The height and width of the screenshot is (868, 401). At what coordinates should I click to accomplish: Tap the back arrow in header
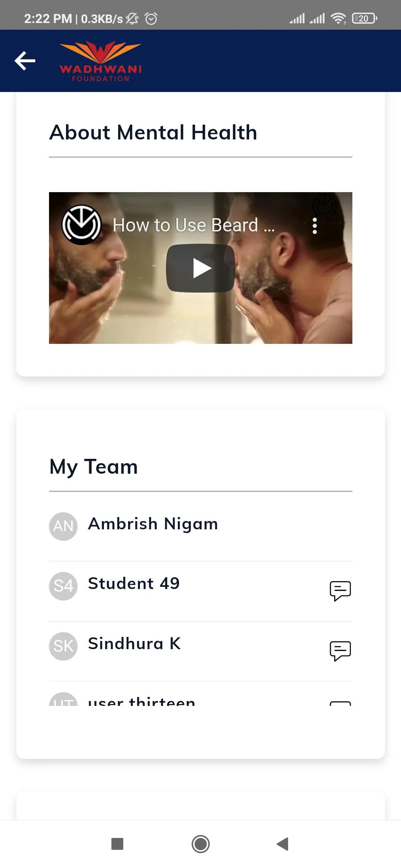click(x=25, y=61)
